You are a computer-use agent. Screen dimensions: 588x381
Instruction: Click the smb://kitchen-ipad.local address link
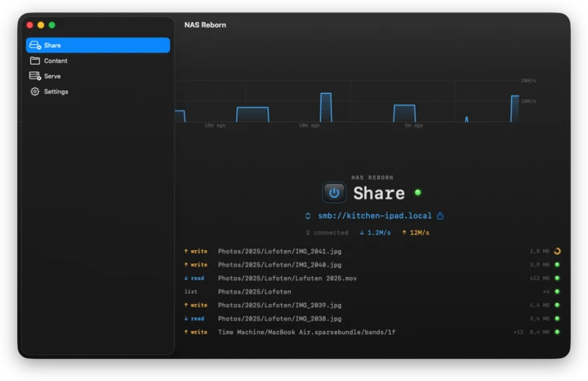click(375, 216)
